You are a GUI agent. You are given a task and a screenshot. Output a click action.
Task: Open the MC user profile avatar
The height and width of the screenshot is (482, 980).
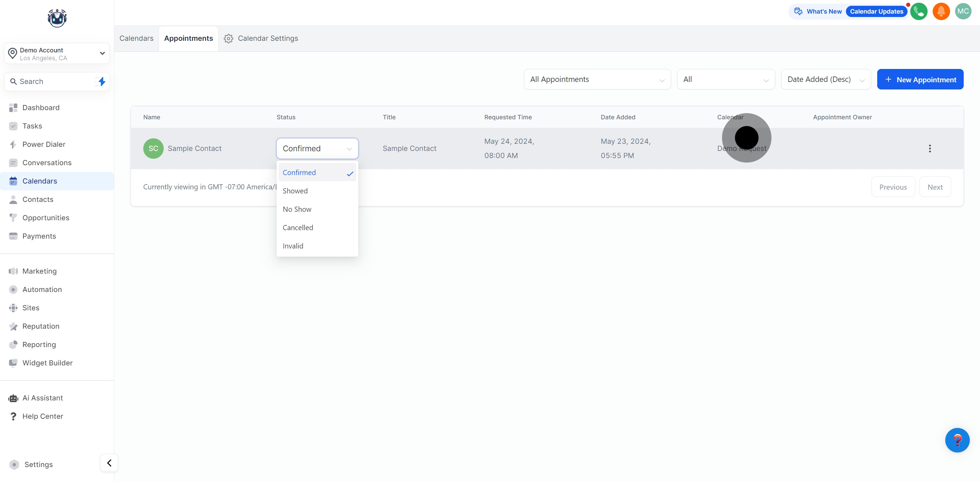pos(963,12)
